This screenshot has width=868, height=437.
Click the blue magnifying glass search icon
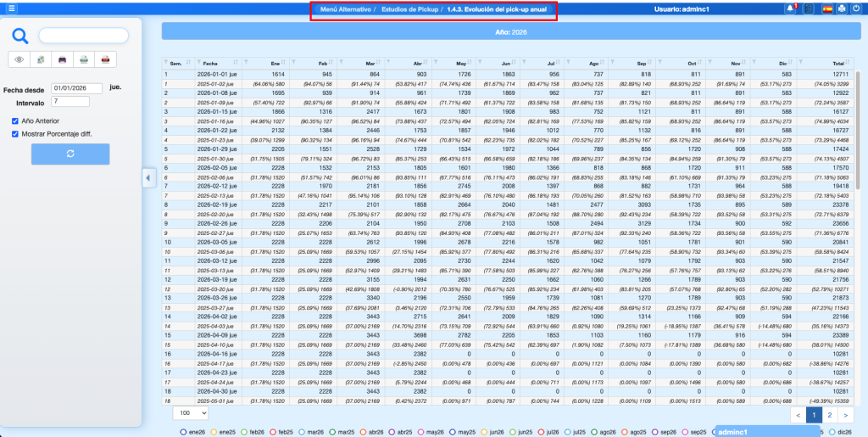pos(20,36)
